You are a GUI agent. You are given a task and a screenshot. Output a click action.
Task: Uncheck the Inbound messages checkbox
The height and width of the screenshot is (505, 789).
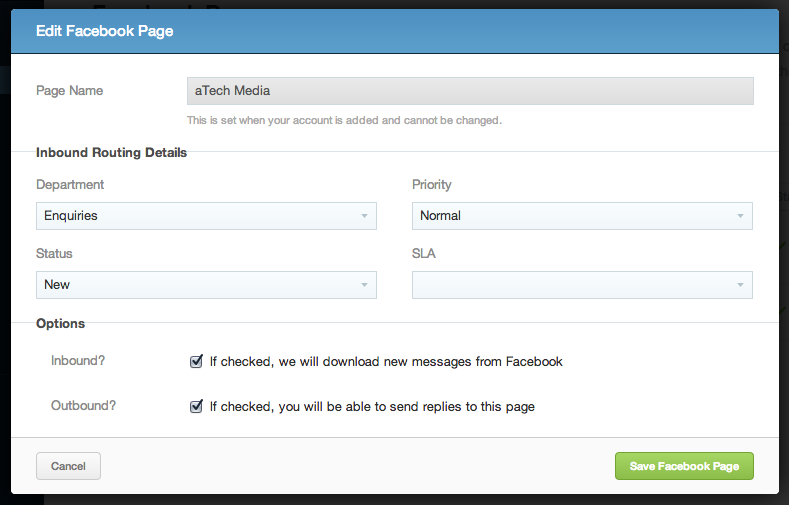(196, 361)
